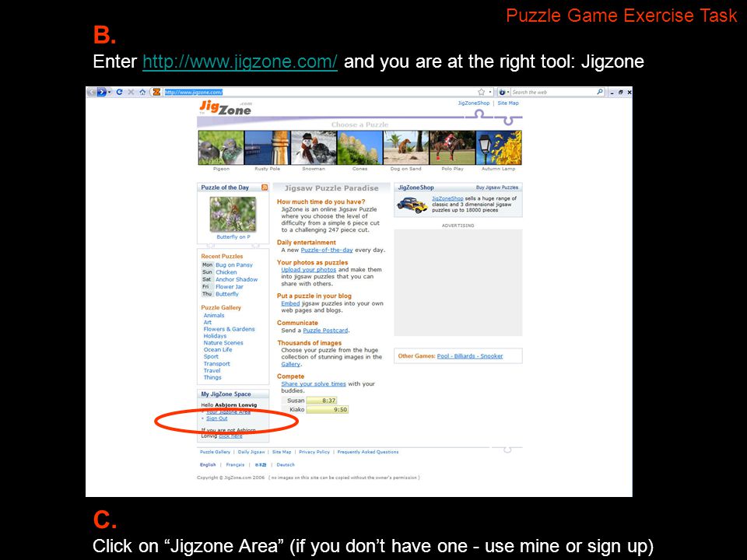This screenshot has width=747, height=560.
Task: Choose the Snowman puzzle thumbnail
Action: [x=314, y=148]
